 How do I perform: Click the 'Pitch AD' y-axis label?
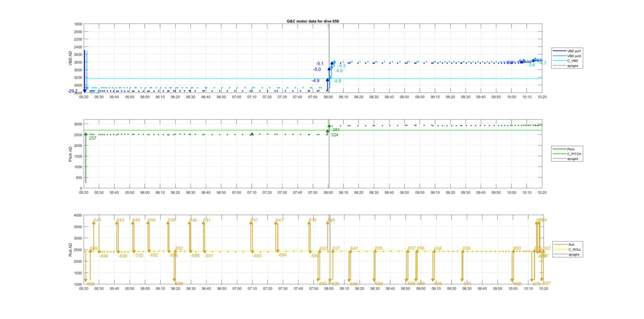click(x=71, y=154)
